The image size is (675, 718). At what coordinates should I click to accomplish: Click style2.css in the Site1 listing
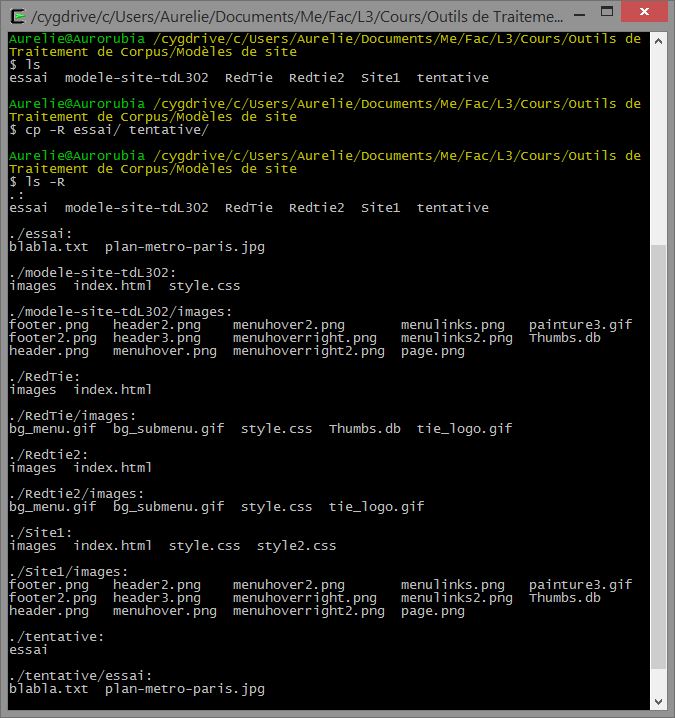296,546
